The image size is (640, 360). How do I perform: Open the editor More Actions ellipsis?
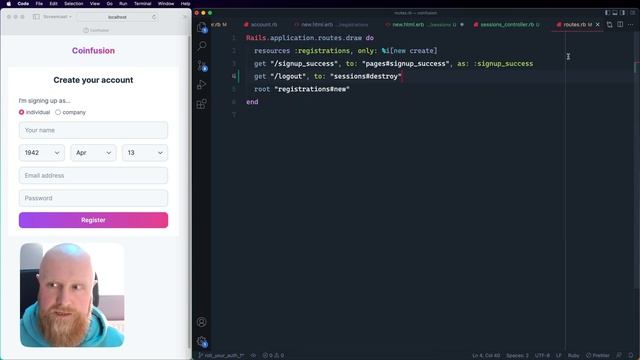[x=631, y=24]
